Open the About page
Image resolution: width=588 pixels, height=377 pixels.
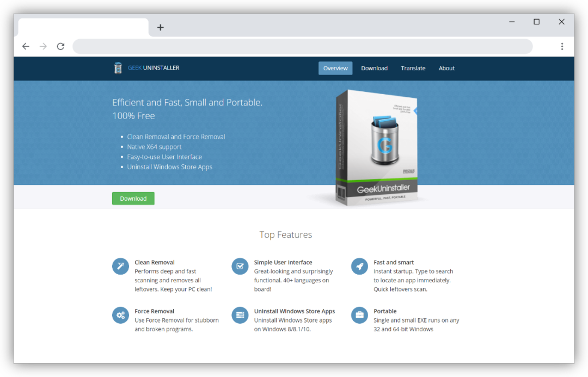[446, 68]
